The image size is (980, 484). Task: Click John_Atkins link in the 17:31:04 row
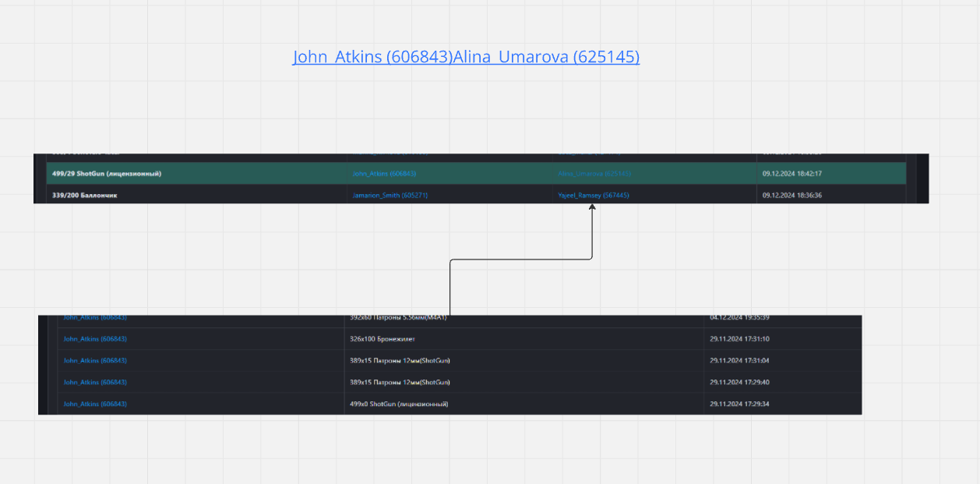pos(95,361)
